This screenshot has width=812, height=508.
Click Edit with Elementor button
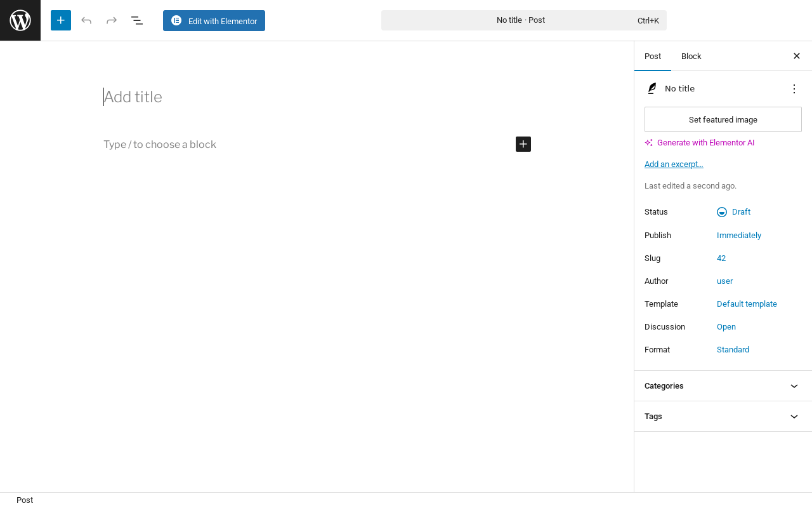[214, 20]
